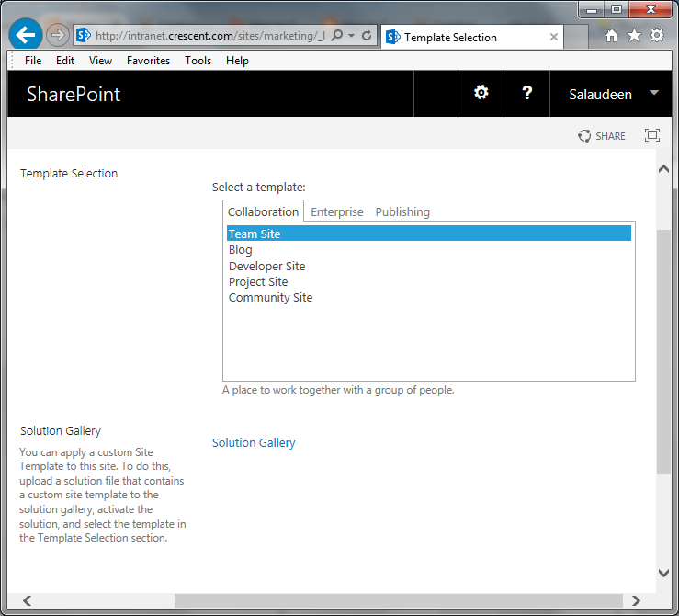This screenshot has height=616, width=679.
Task: Select the Community Site template
Action: coord(429,298)
